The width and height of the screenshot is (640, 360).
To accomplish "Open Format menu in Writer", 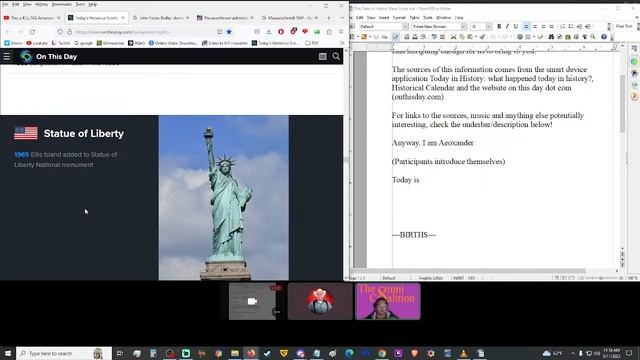I will tap(399, 18).
